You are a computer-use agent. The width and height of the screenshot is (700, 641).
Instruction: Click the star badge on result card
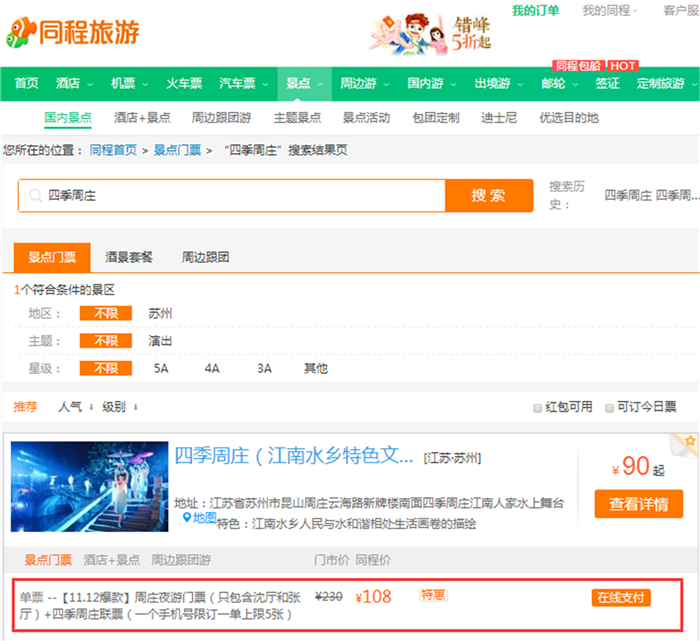(689, 441)
